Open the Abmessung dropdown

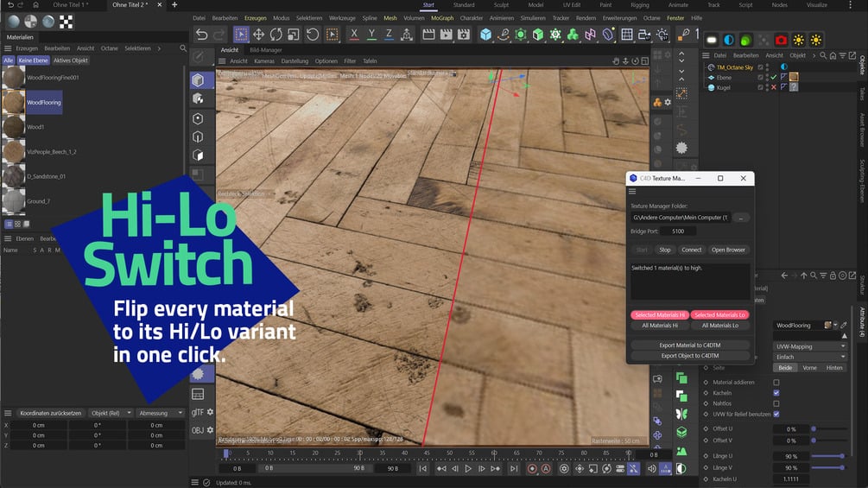click(160, 414)
